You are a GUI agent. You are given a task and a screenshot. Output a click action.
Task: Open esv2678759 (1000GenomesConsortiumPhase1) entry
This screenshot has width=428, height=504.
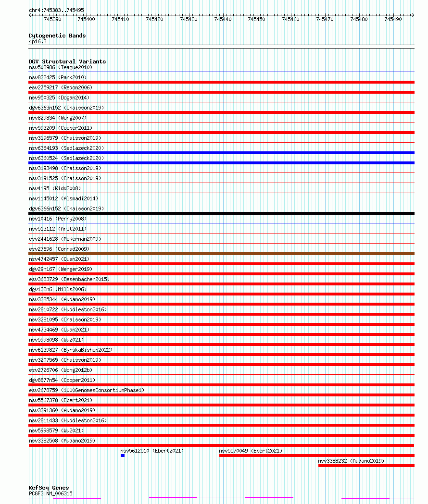tap(87, 390)
